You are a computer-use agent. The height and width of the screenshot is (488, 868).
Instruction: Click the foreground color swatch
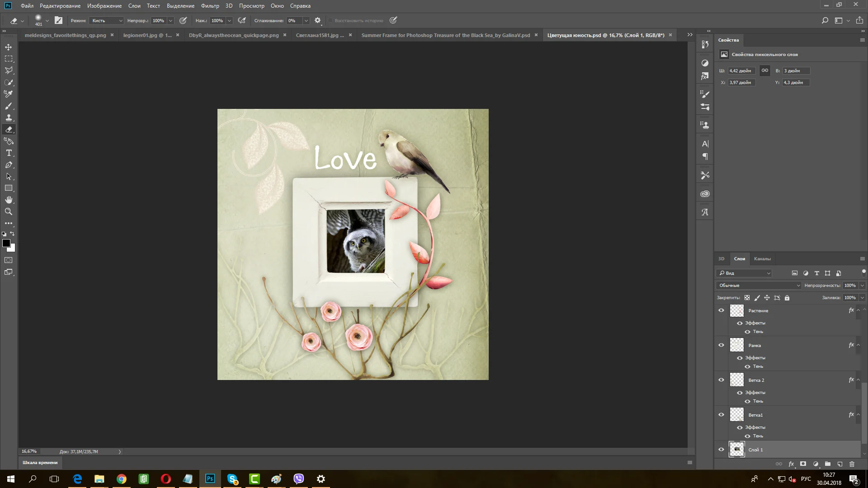pyautogui.click(x=6, y=244)
